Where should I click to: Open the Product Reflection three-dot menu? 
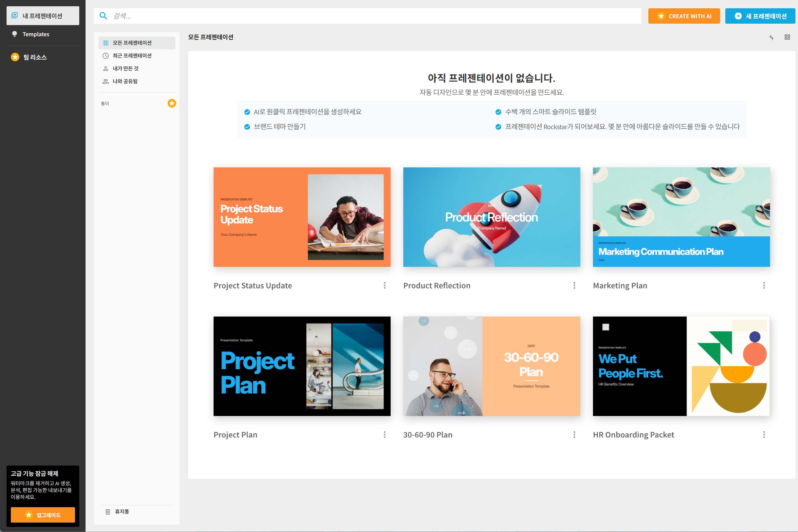click(x=574, y=285)
